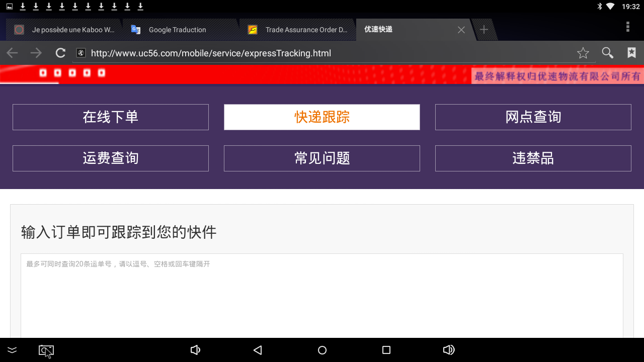Focus the tracking number text area
Viewport: 644px width, 362px height.
(x=322, y=296)
